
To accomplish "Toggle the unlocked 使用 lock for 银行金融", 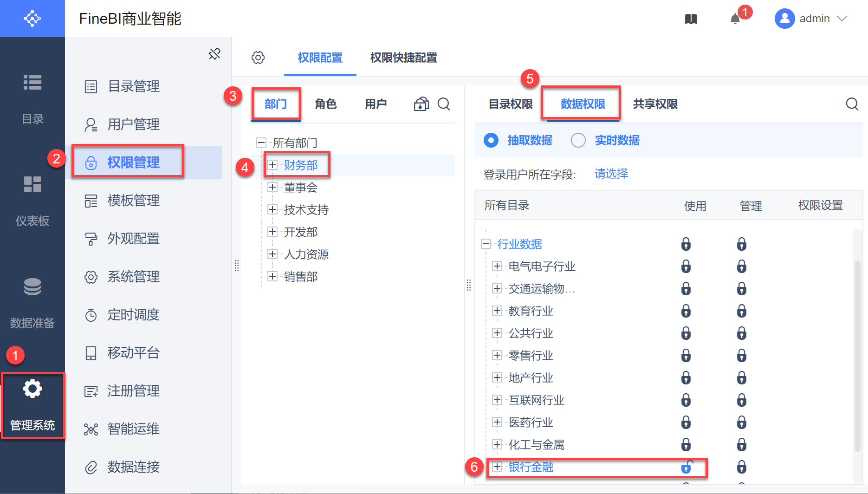I will (x=687, y=467).
